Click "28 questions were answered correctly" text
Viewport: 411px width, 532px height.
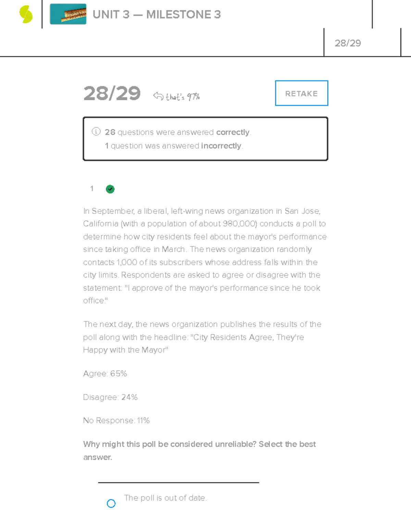(x=178, y=132)
